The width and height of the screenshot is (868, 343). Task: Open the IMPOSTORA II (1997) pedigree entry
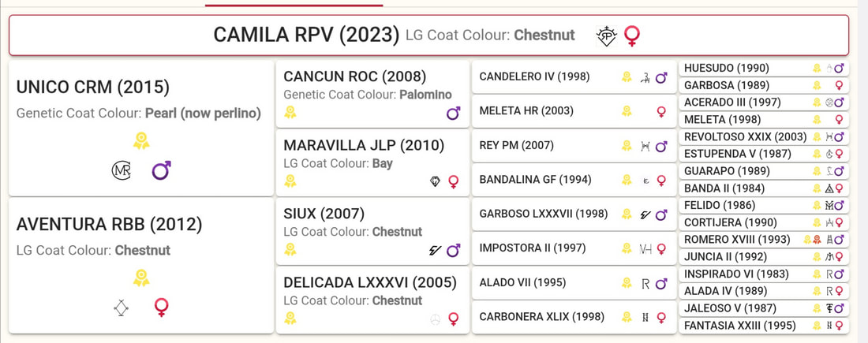click(532, 248)
